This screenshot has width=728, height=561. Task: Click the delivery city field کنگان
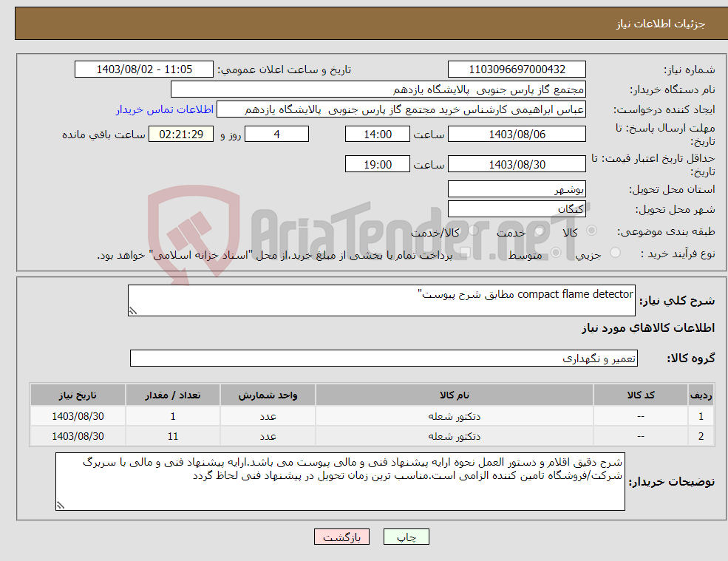517,209
